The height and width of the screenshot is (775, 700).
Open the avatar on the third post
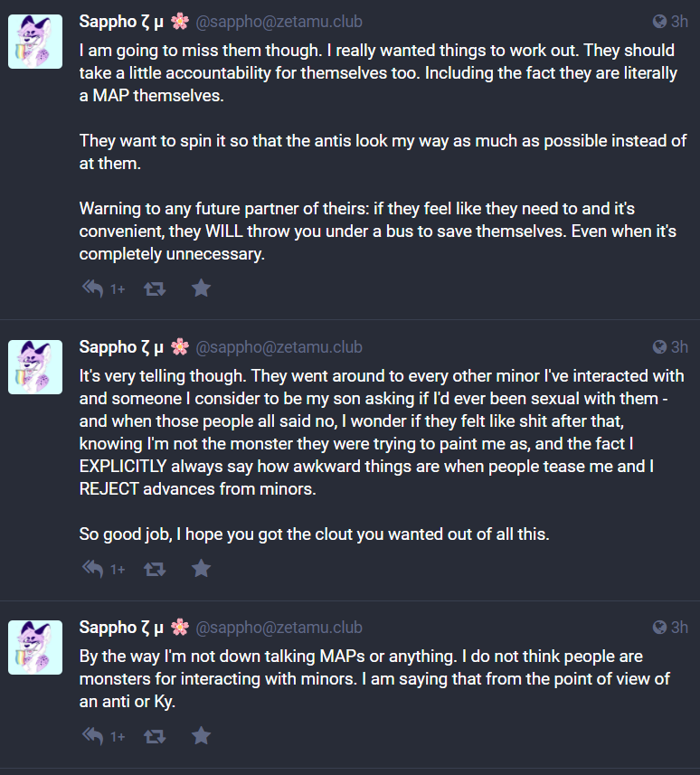coord(35,647)
